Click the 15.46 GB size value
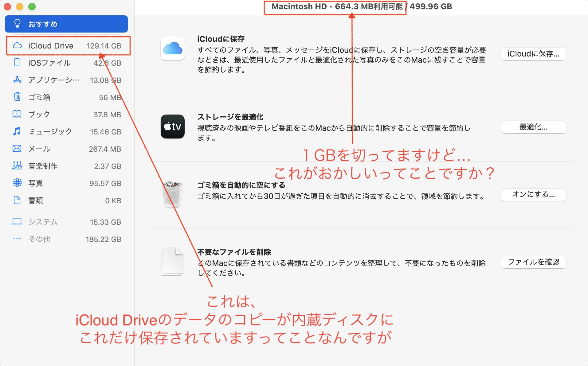The image size is (588, 366). pos(106,132)
